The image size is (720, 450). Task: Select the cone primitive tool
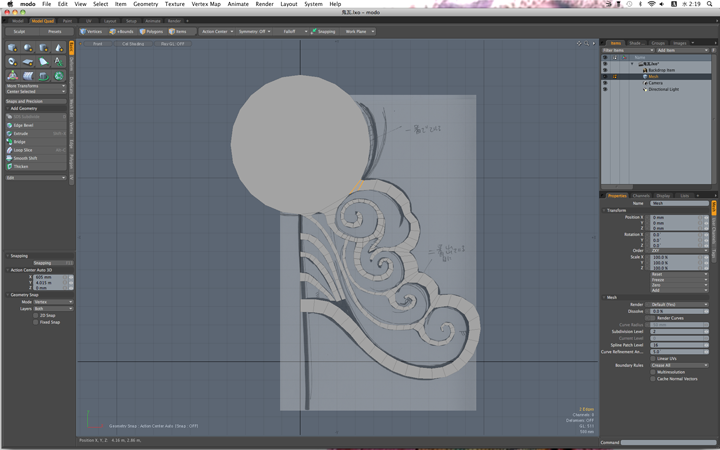coord(59,48)
